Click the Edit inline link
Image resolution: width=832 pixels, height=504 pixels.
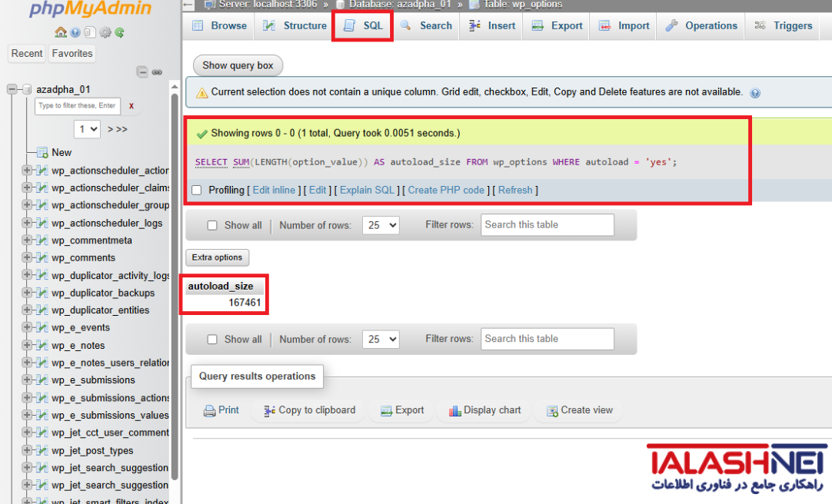click(274, 191)
